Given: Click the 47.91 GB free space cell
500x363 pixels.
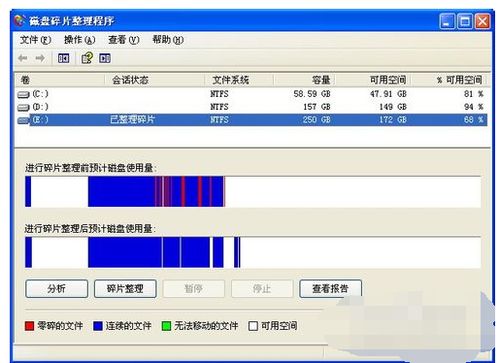Looking at the screenshot, I should tap(388, 94).
